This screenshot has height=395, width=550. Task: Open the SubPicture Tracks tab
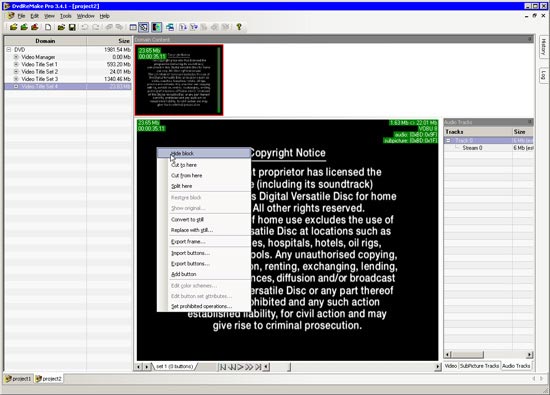pos(479,366)
